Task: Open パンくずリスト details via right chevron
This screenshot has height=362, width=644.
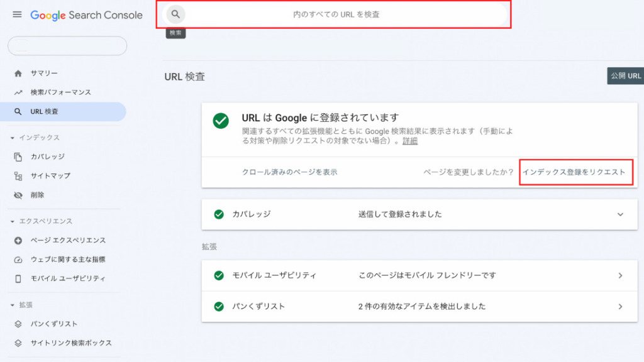Action: 620,307
